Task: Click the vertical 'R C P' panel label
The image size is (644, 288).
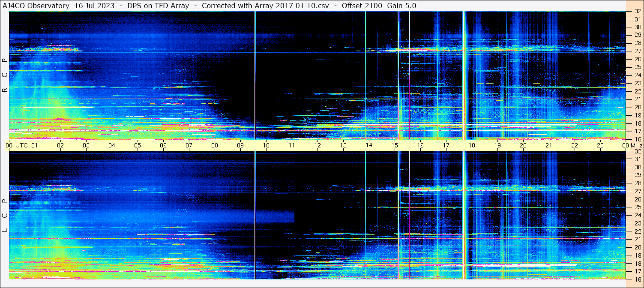Action: [5, 75]
